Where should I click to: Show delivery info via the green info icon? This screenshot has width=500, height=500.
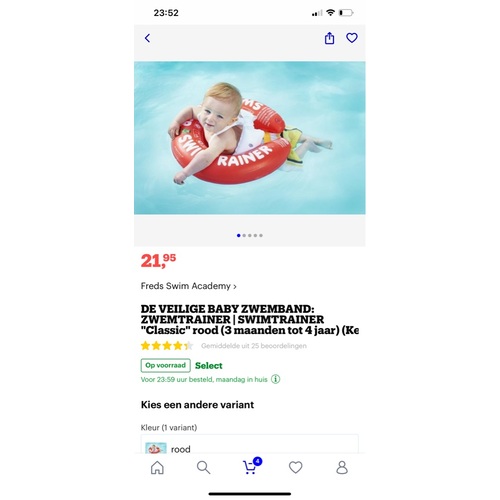[275, 379]
